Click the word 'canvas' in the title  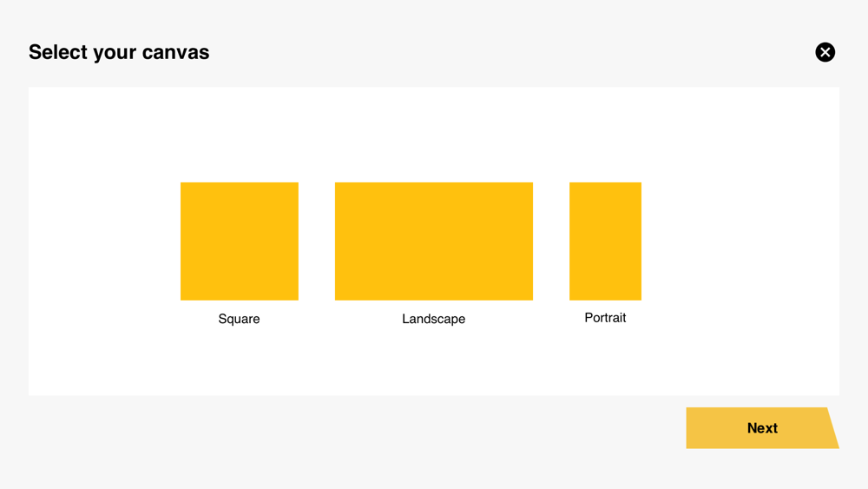(x=176, y=53)
